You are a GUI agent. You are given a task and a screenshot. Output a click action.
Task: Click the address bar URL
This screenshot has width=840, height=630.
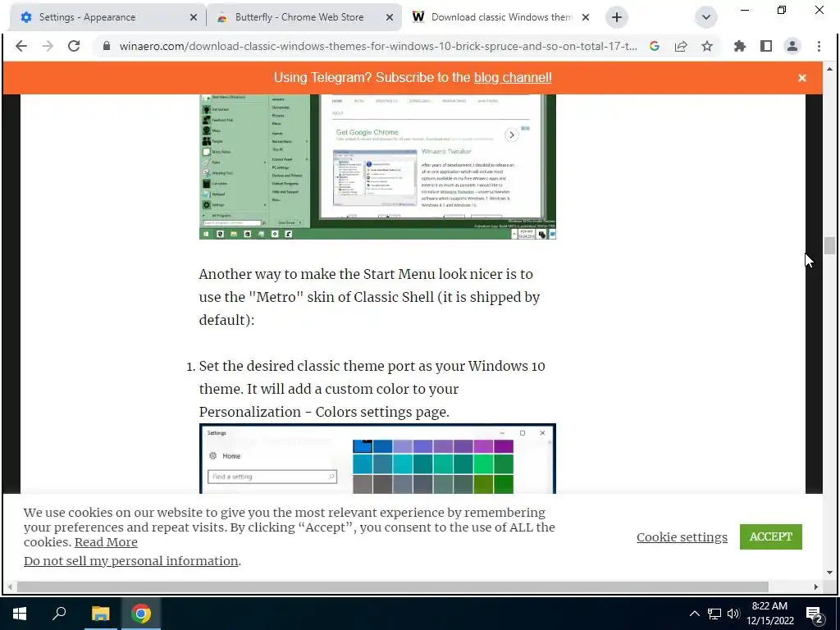(x=378, y=46)
